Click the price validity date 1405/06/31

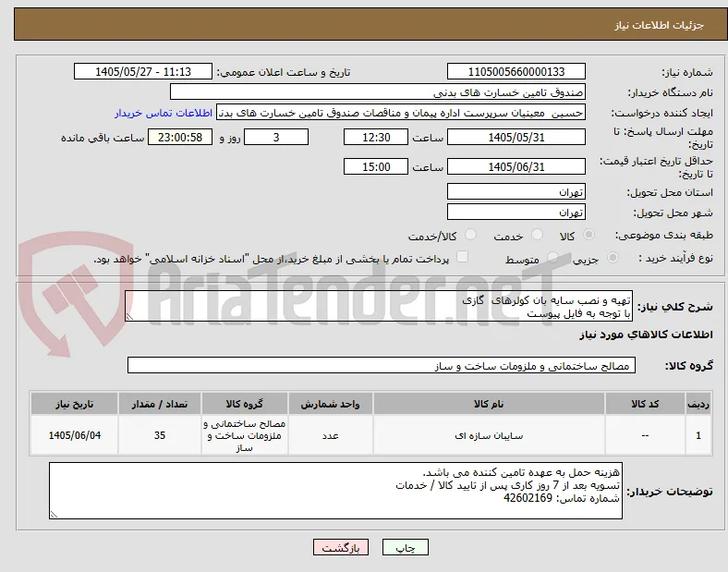(516, 166)
